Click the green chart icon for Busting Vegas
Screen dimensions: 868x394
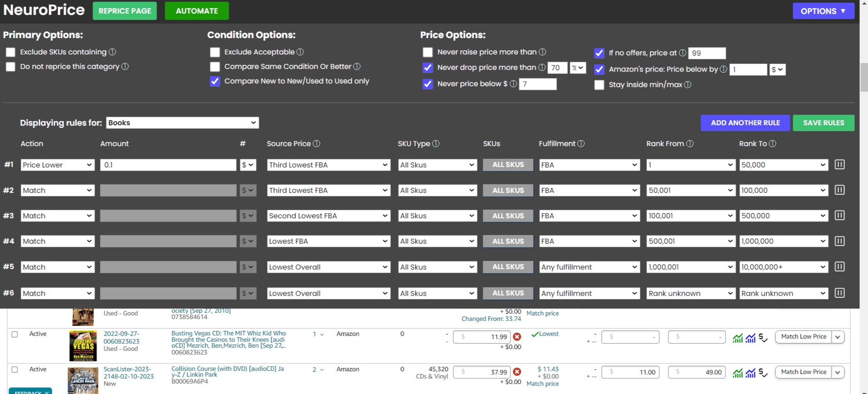pyautogui.click(x=738, y=338)
